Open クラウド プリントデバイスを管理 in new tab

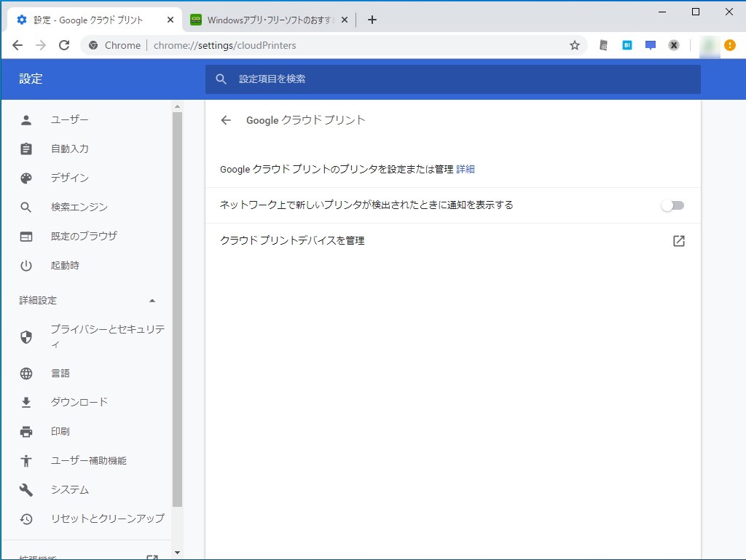[x=678, y=241]
